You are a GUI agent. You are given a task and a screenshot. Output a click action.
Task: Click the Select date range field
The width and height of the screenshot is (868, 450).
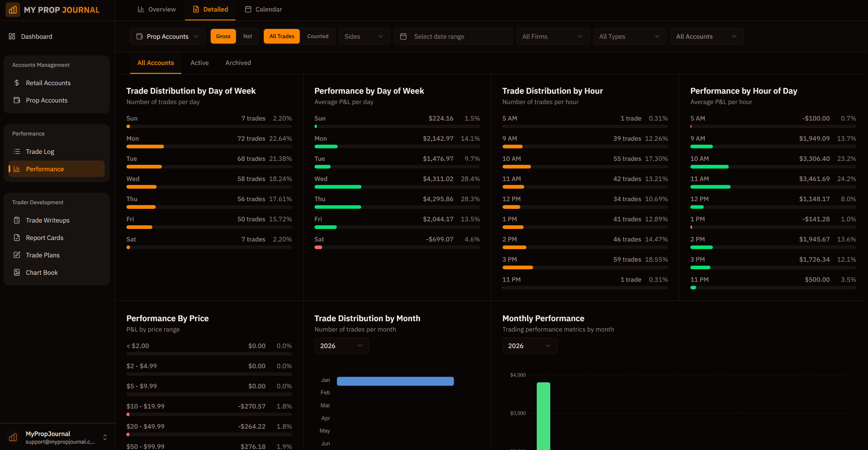point(452,36)
